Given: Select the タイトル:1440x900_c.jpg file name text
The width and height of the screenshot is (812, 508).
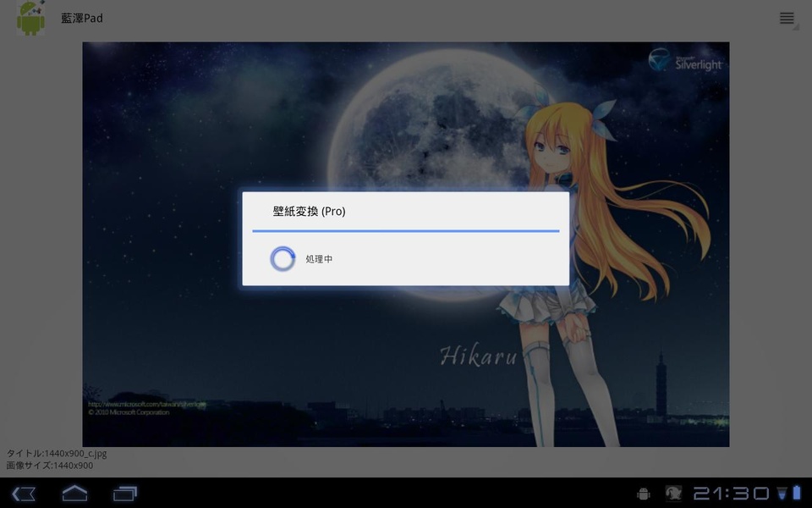Looking at the screenshot, I should pyautogui.click(x=57, y=453).
